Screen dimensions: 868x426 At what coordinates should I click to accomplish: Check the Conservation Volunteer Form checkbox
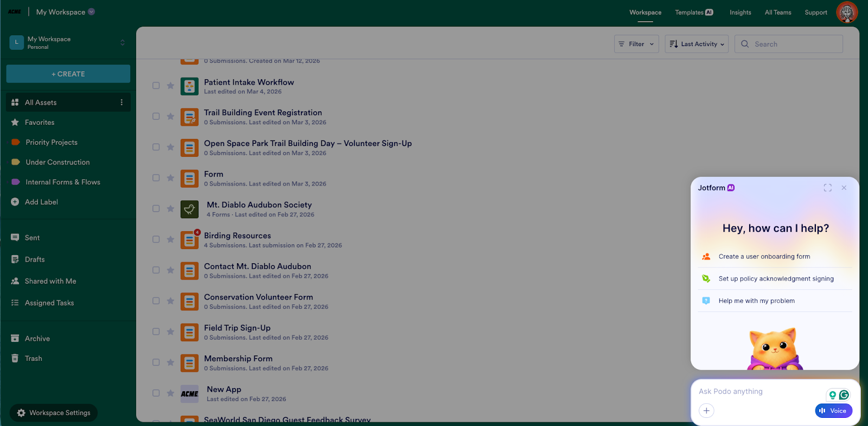click(x=156, y=301)
